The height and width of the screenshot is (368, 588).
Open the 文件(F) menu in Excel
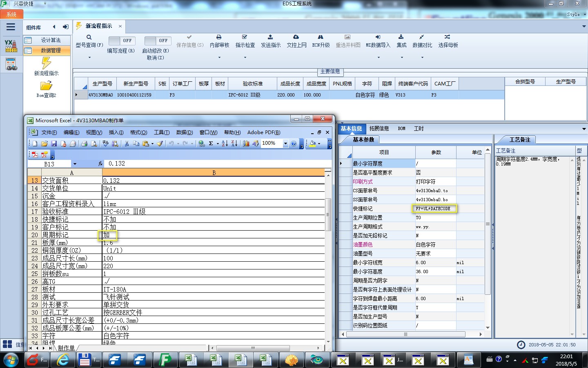49,132
